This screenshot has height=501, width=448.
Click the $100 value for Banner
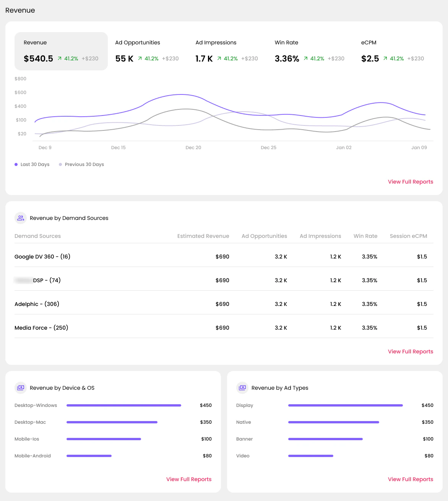(428, 439)
